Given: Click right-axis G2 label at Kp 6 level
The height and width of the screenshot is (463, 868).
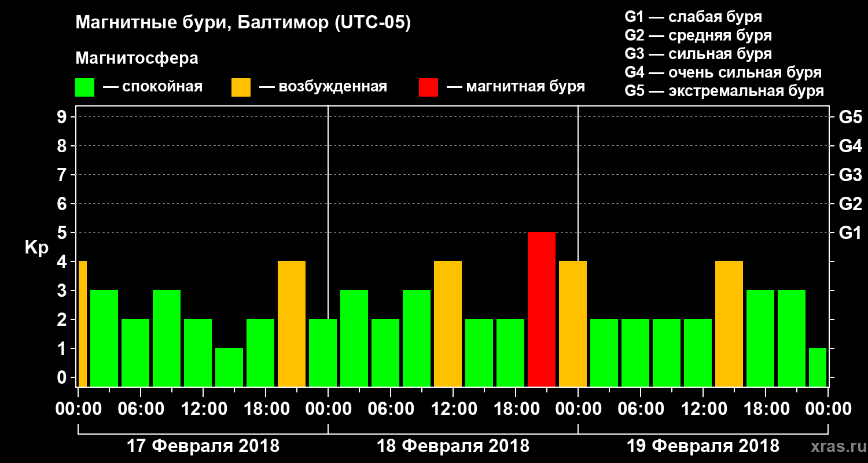Looking at the screenshot, I should (x=850, y=204).
